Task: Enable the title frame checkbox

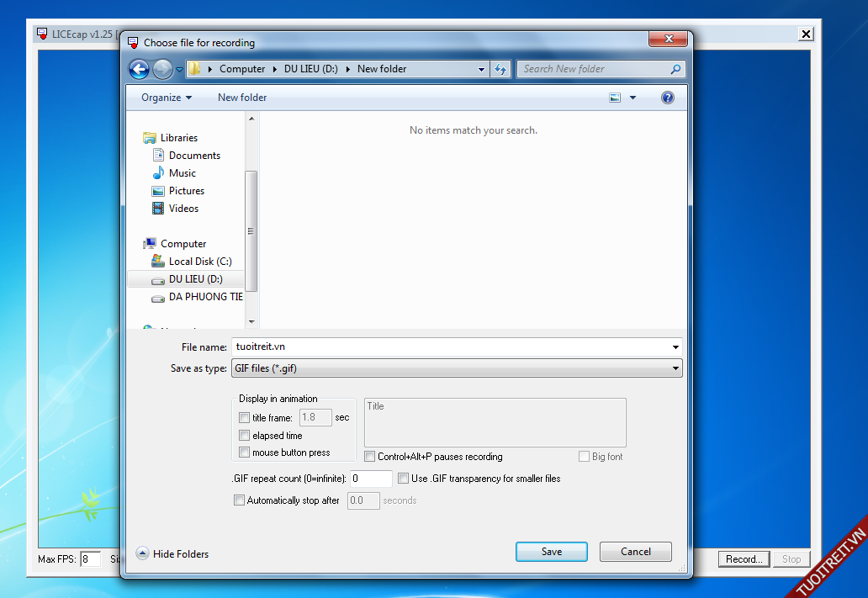Action: pyautogui.click(x=245, y=418)
